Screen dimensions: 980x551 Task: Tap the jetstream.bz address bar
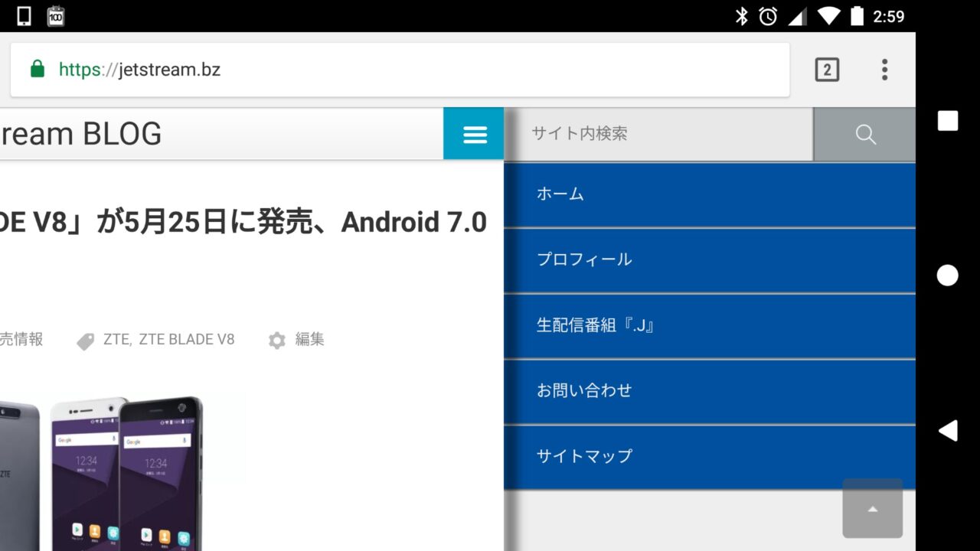(413, 70)
